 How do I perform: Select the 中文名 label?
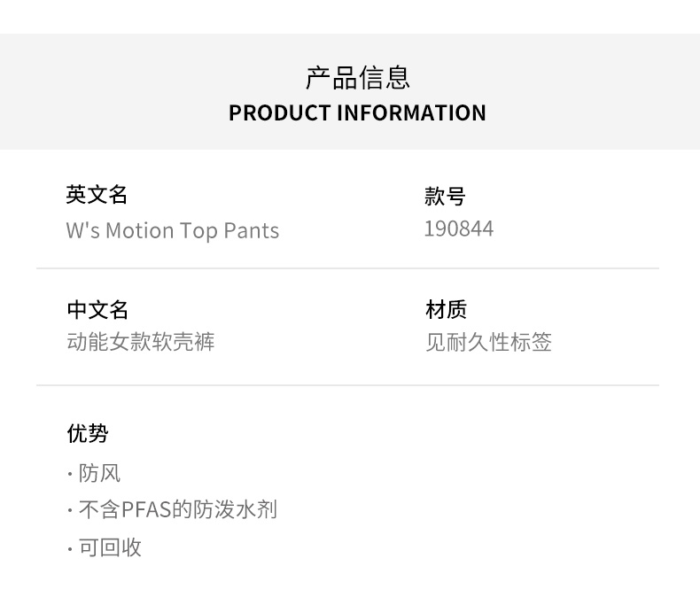[x=97, y=309]
